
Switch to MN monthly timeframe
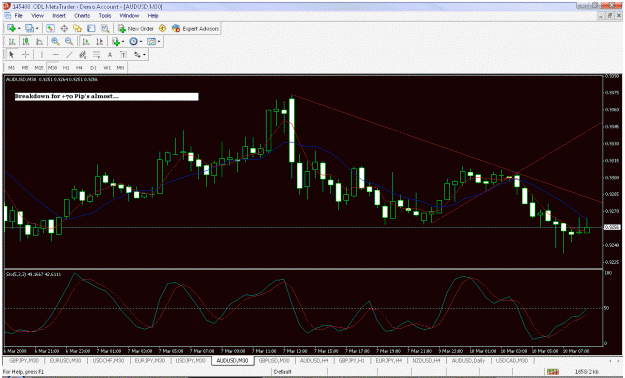(120, 67)
